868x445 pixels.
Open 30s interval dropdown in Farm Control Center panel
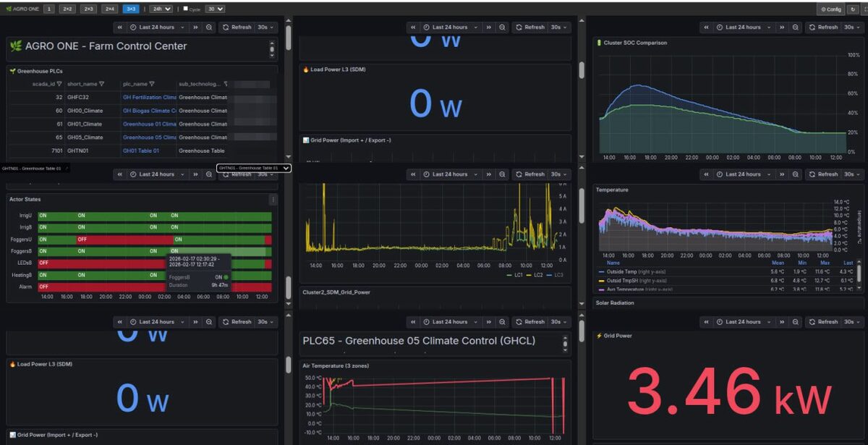pos(267,27)
